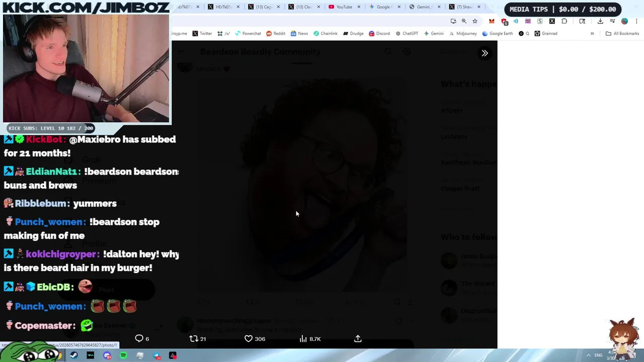Click the enlarged photo of bearded man

click(x=302, y=186)
